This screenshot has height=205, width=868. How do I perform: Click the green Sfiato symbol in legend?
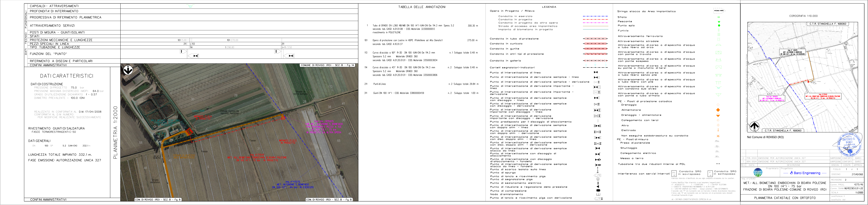[719, 17]
